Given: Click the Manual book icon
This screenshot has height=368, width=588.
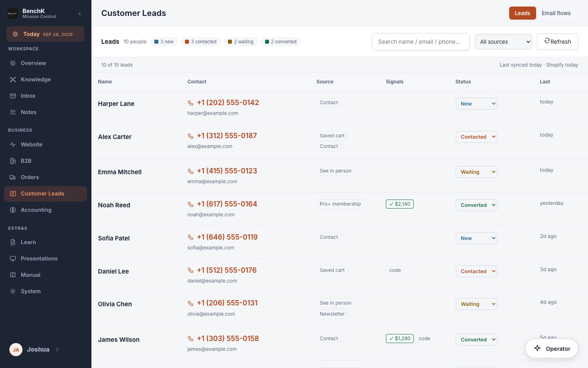Looking at the screenshot, I should point(13,275).
